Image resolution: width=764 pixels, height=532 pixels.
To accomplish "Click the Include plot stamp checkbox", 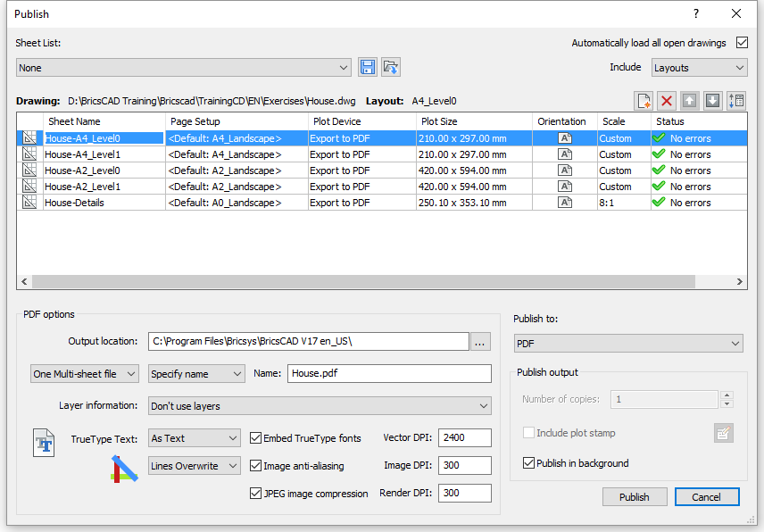I will pos(528,433).
